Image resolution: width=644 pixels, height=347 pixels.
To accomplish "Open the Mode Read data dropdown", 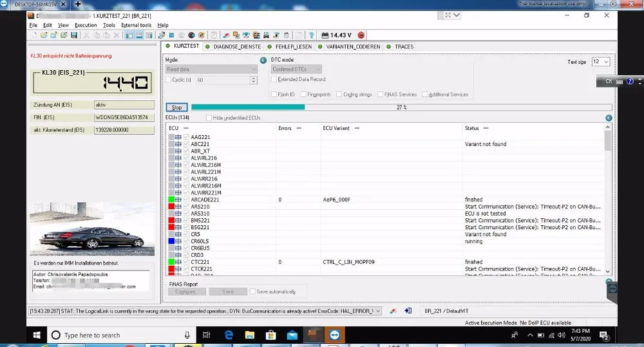I will [211, 70].
